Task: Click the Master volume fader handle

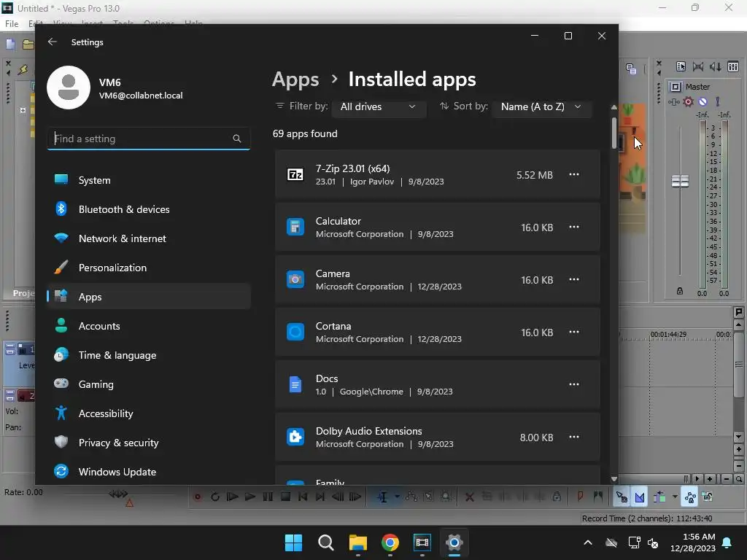Action: (680, 181)
